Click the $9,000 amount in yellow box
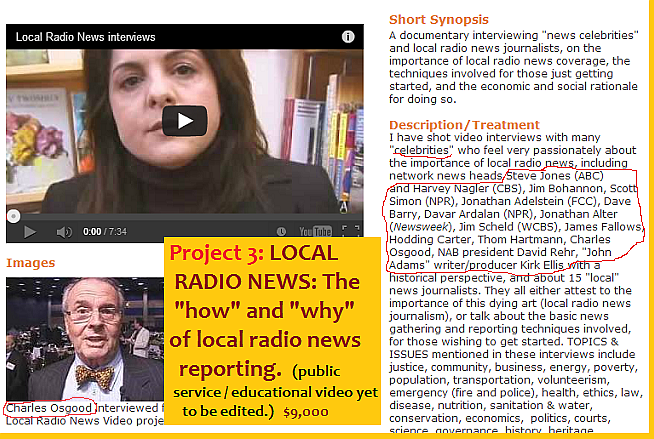This screenshot has width=654, height=439. tap(305, 412)
